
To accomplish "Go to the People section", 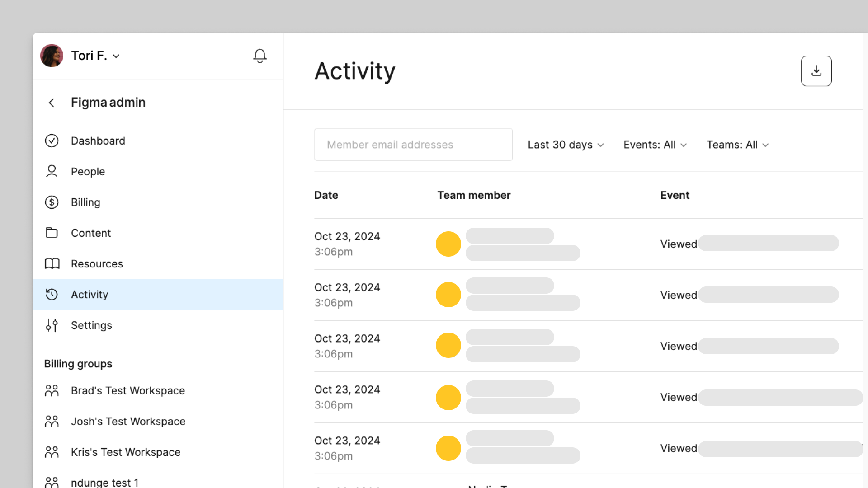I will [x=88, y=172].
